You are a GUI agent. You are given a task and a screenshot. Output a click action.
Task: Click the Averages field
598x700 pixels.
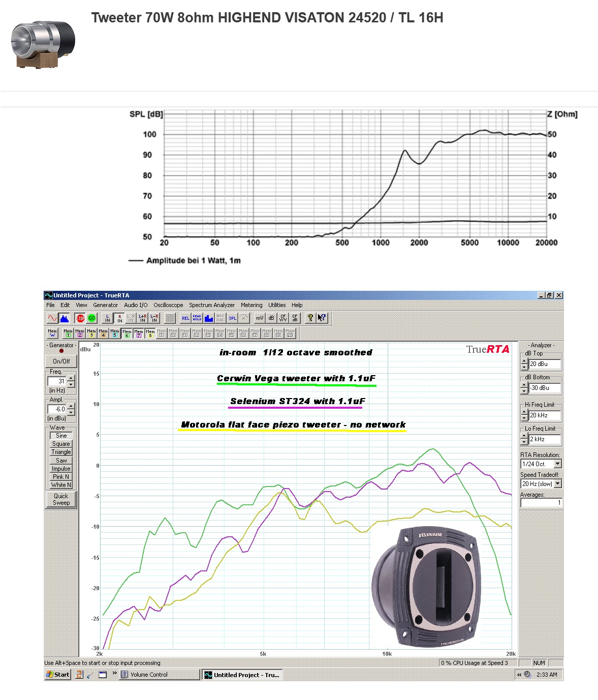click(x=541, y=503)
